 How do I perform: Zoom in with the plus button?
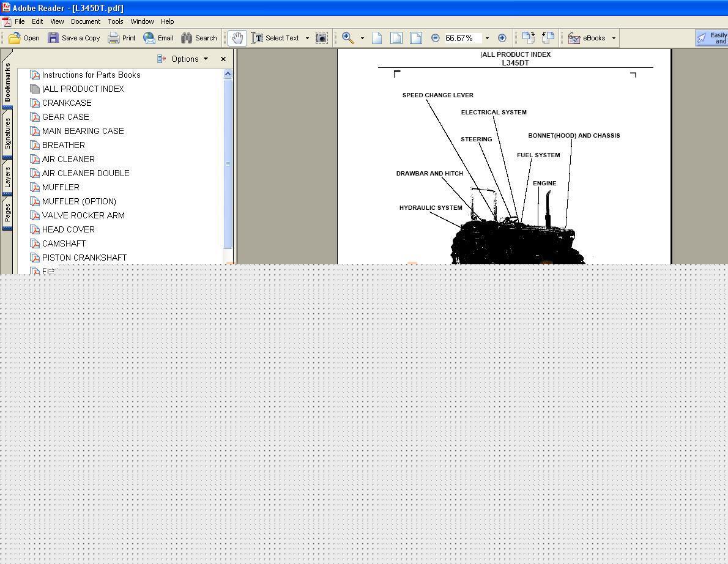point(502,38)
